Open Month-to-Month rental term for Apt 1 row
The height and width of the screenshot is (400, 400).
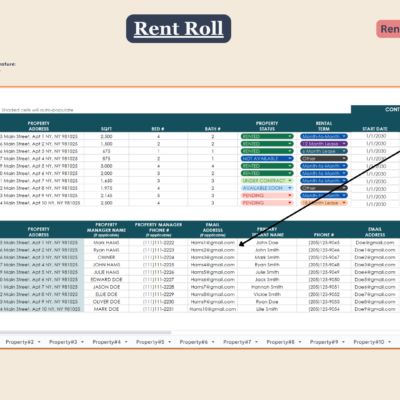(324, 136)
